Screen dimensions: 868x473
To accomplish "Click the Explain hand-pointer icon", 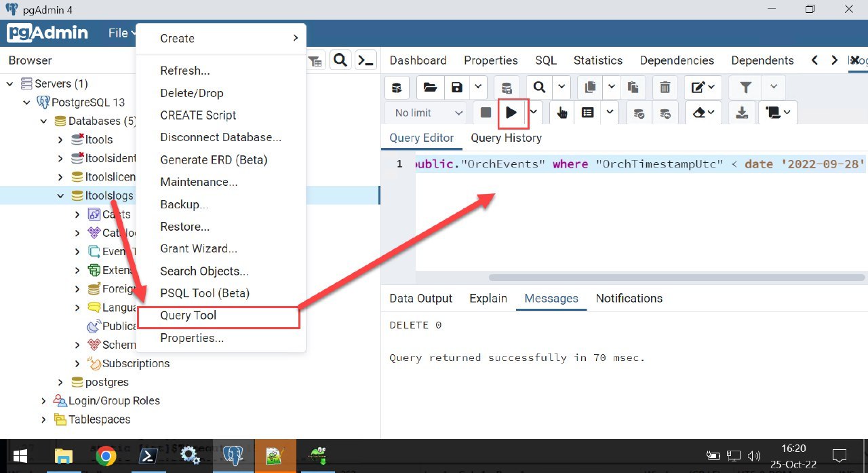I will pos(562,113).
